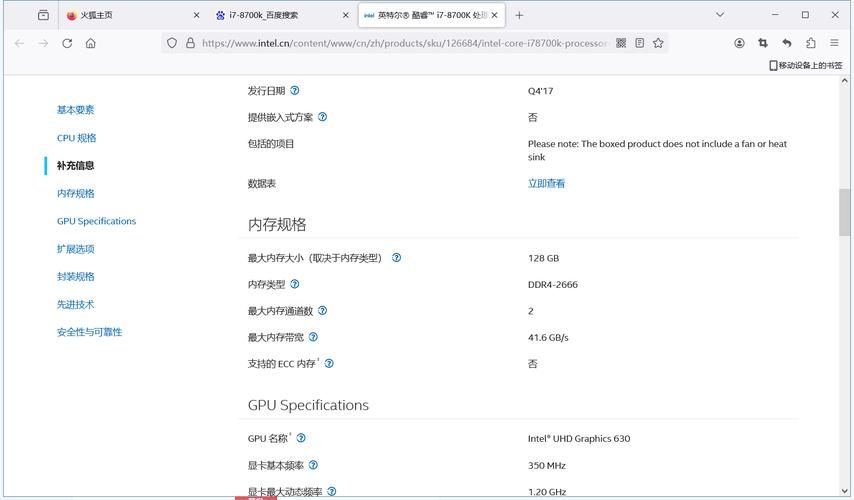The width and height of the screenshot is (854, 500).
Task: Go back to the previous page
Action: (20, 43)
